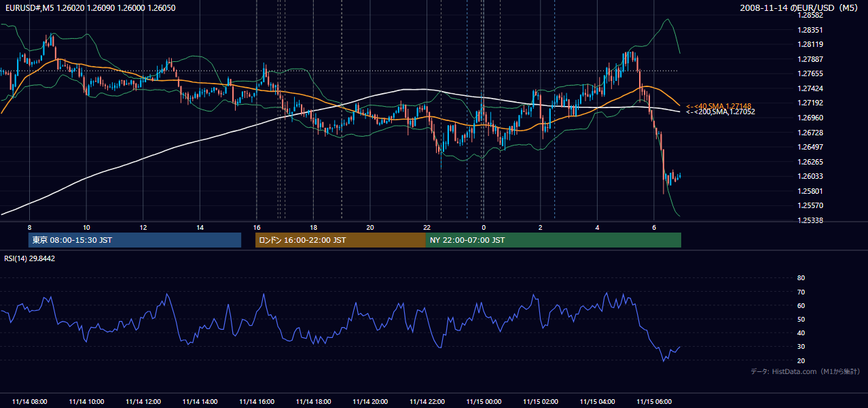Click price level 1.26497 on the axis

pos(810,147)
